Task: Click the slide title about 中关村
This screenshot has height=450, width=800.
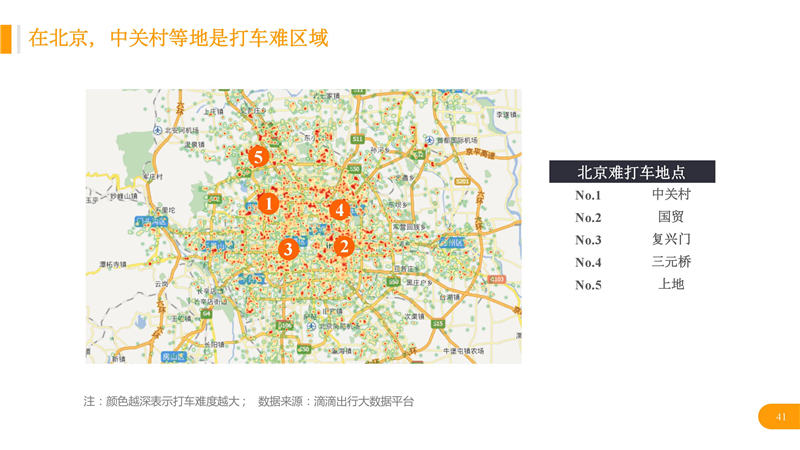Action: [x=178, y=39]
